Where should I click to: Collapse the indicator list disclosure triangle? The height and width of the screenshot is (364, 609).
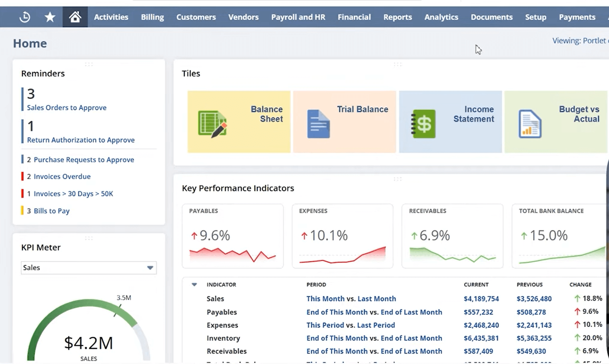pos(194,284)
